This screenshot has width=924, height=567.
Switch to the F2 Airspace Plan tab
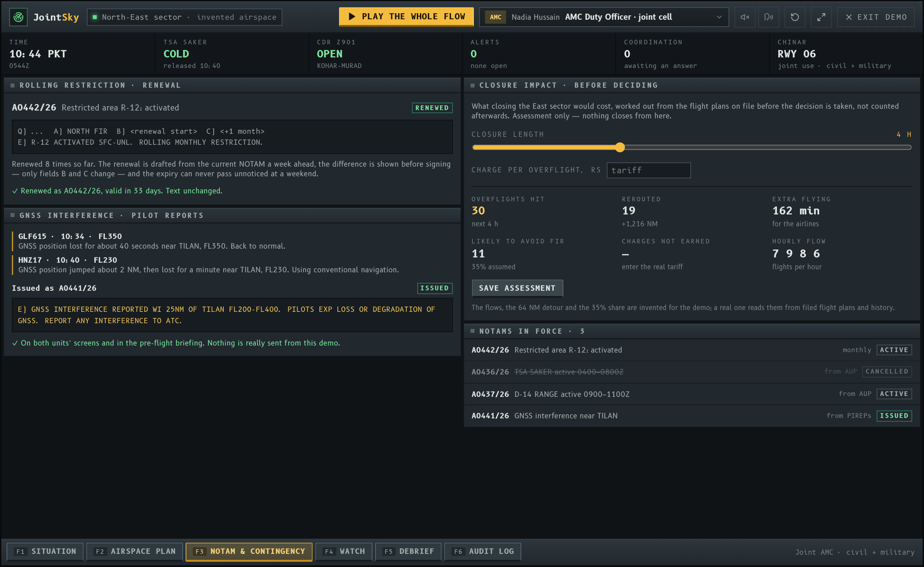tap(135, 551)
